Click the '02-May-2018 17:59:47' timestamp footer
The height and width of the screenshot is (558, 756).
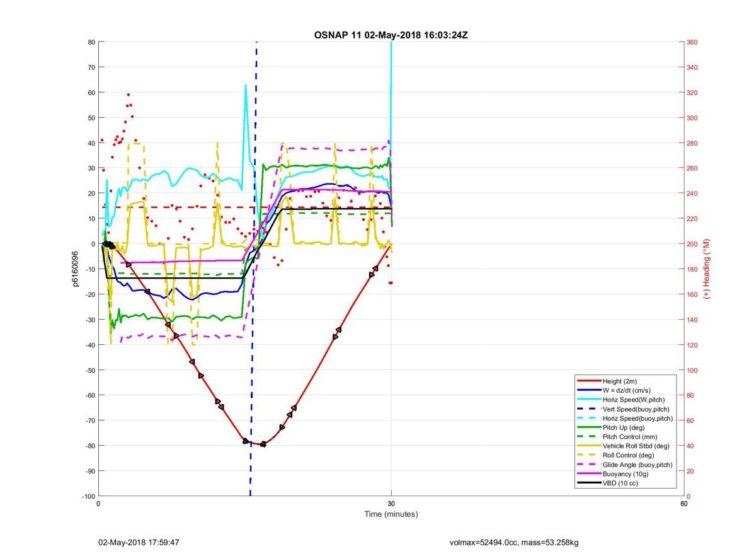click(x=139, y=542)
